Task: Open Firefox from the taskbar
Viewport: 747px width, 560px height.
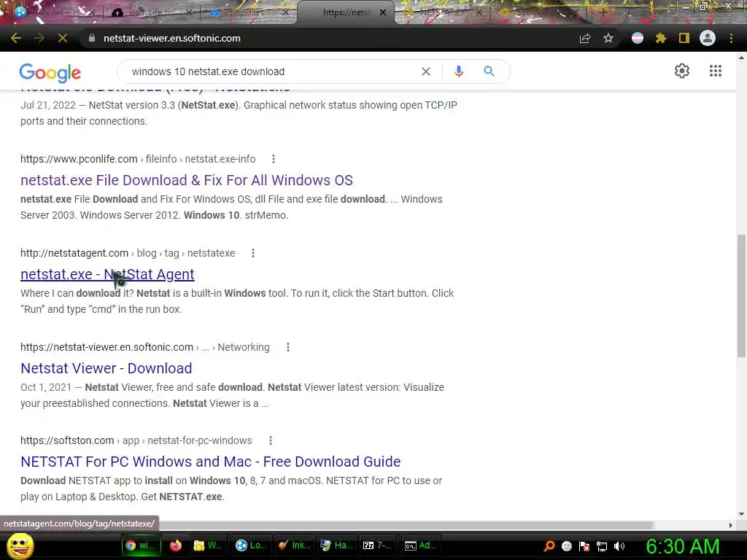Action: 176,545
